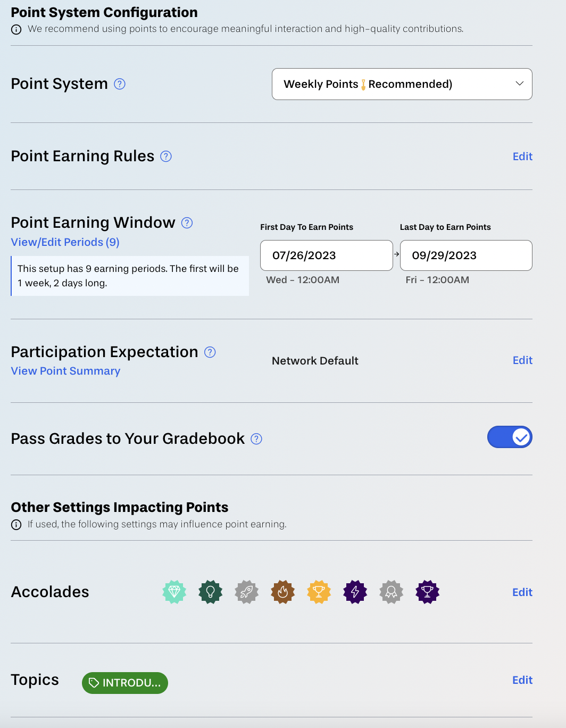This screenshot has height=728, width=566.
Task: Click the INTRODU... topic tag
Action: (125, 683)
